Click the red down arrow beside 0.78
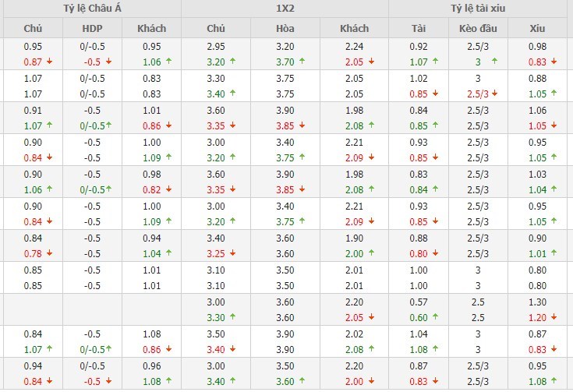 [x=49, y=253]
